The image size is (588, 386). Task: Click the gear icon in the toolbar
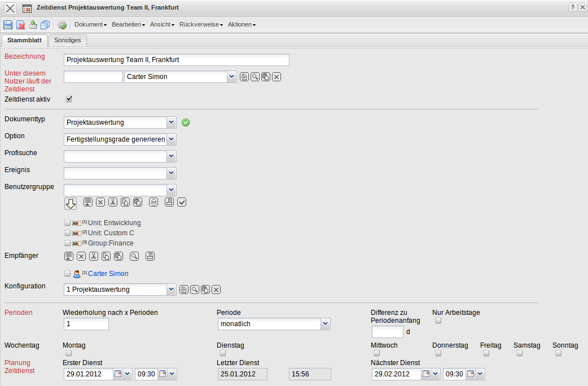[62, 25]
